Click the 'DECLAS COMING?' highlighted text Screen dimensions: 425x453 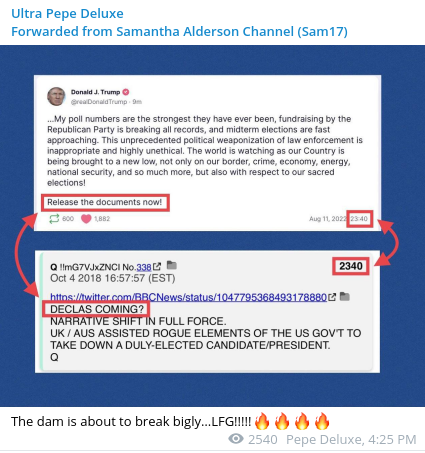(96, 309)
